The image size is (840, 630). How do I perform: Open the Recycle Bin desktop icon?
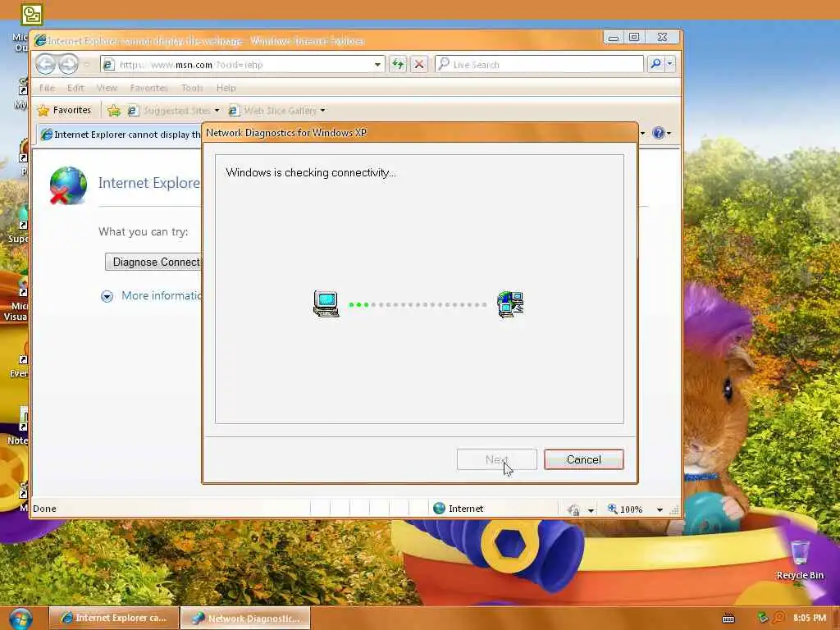point(800,559)
